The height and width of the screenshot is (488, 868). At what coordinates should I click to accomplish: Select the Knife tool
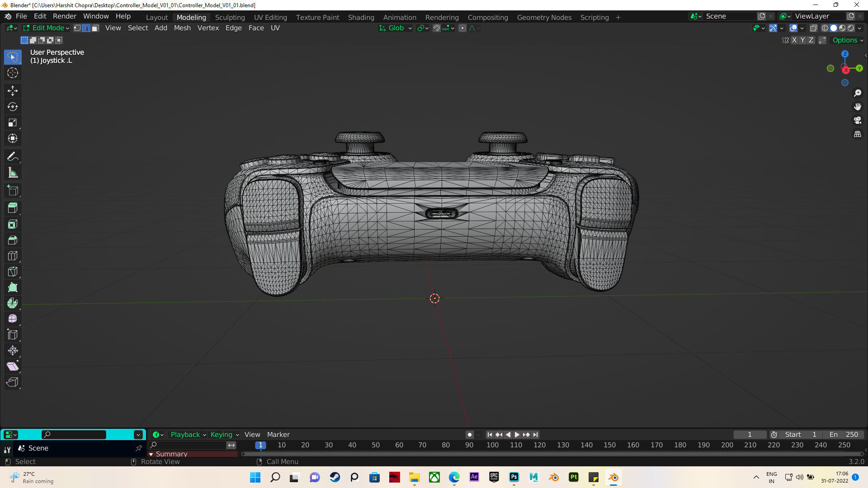[13, 272]
